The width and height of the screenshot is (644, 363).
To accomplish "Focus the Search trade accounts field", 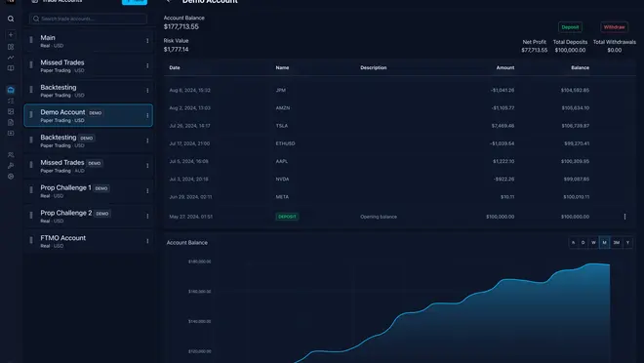I will coord(88,19).
